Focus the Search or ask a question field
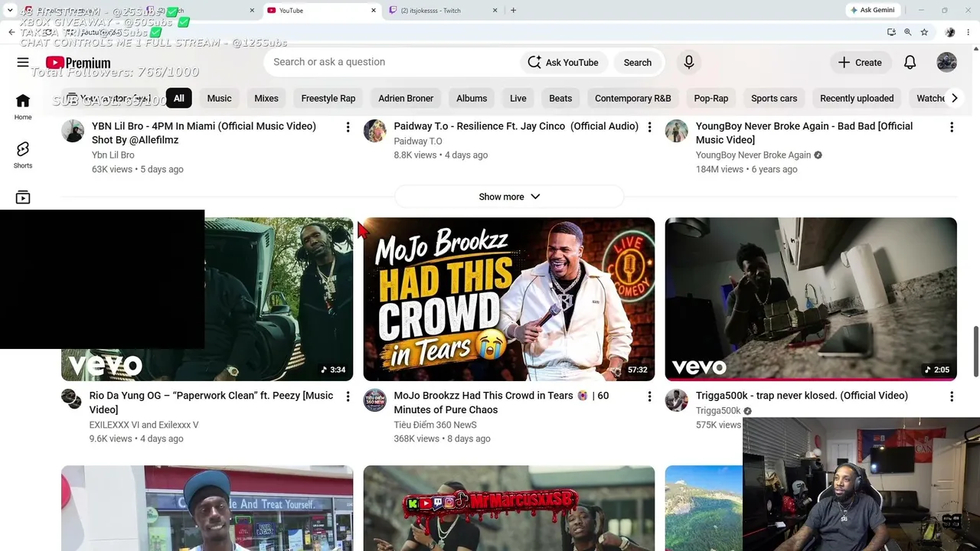 (390, 63)
